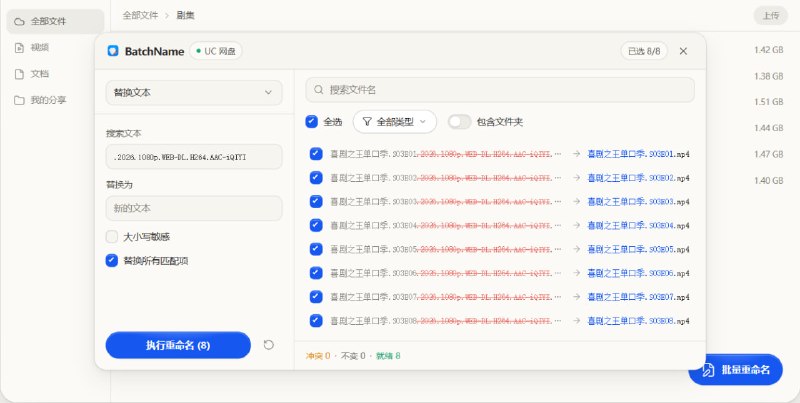
Task: Click new name 喜剧之王单口季.S03E01.mp4
Action: (638, 154)
